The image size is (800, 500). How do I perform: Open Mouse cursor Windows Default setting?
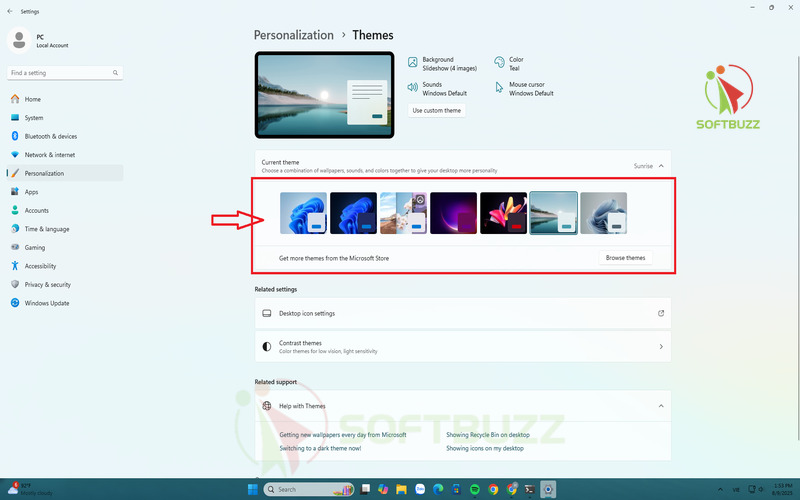[x=524, y=89]
